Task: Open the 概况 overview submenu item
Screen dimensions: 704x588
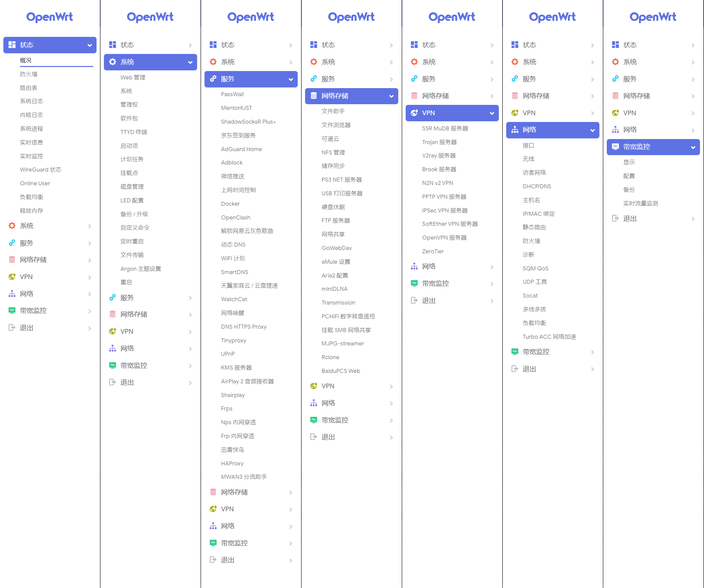Action: pyautogui.click(x=26, y=60)
